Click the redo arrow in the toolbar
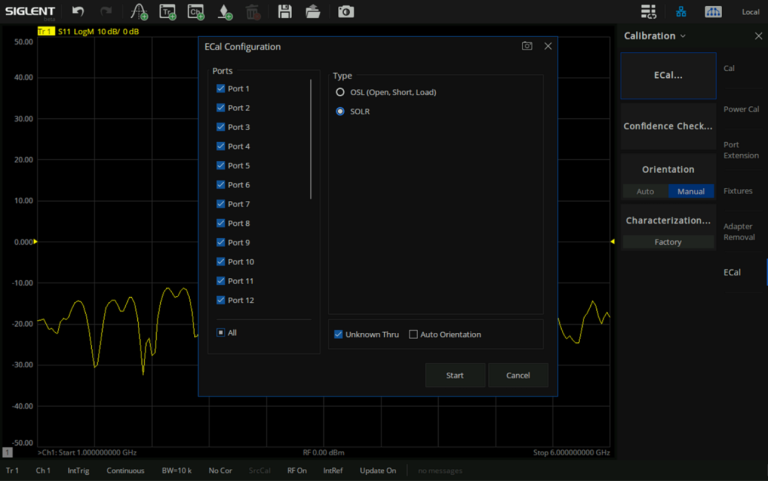This screenshot has width=768, height=481. [106, 12]
